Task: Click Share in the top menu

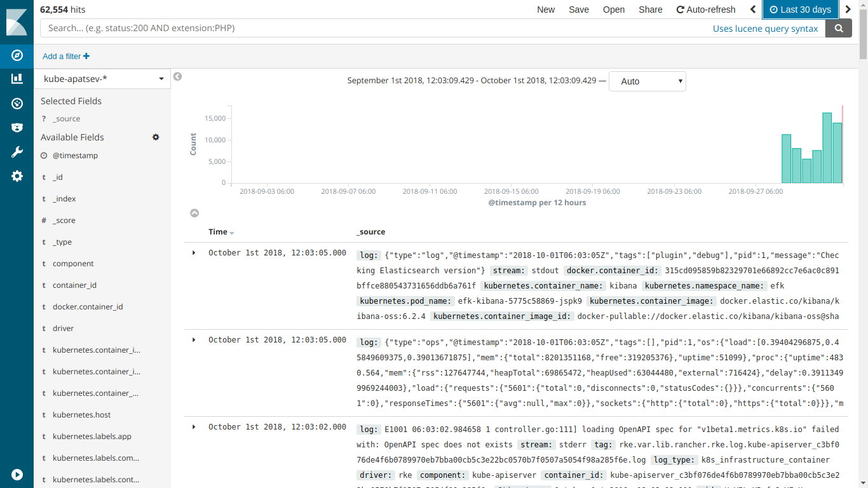Action: [651, 10]
